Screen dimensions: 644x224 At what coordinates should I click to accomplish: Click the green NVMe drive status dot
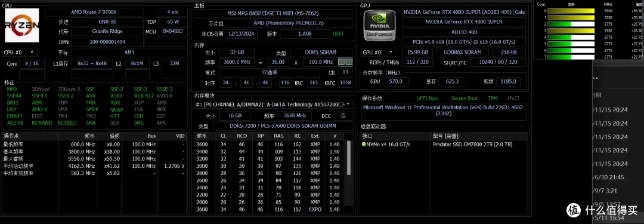pyautogui.click(x=364, y=144)
